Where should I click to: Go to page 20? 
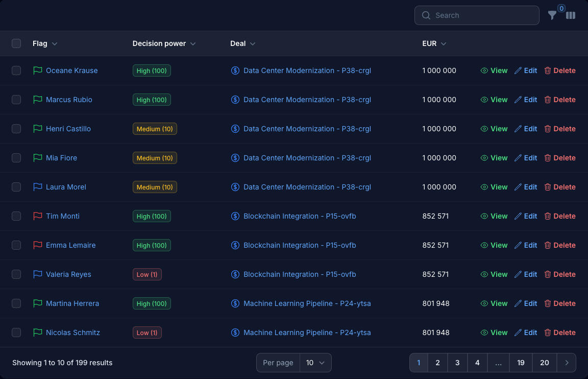[x=545, y=363]
